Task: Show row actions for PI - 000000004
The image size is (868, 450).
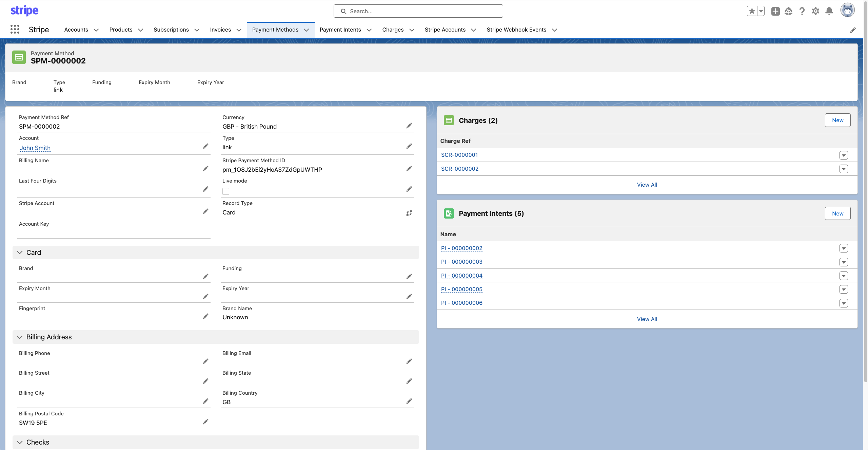Action: coord(844,276)
